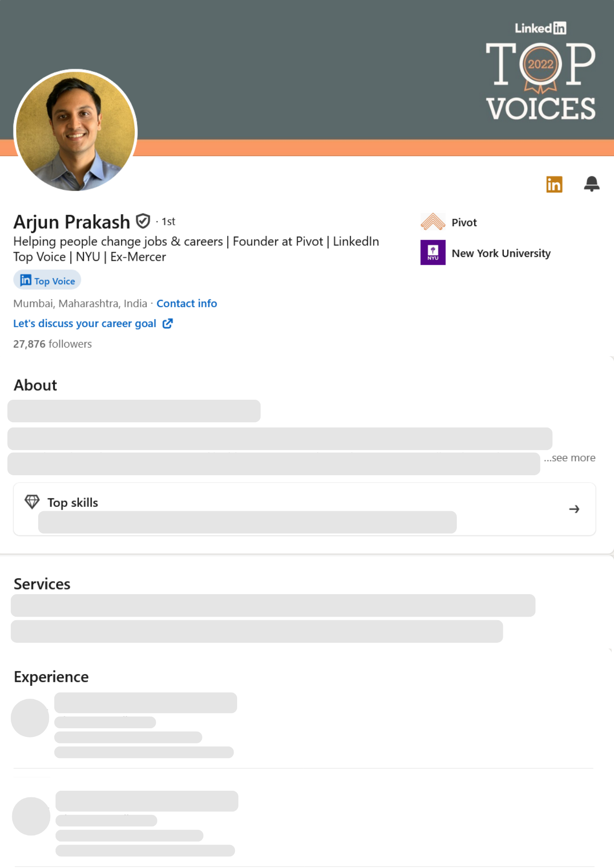Click the diamond Top skills icon
This screenshot has height=868, width=614.
click(x=32, y=502)
